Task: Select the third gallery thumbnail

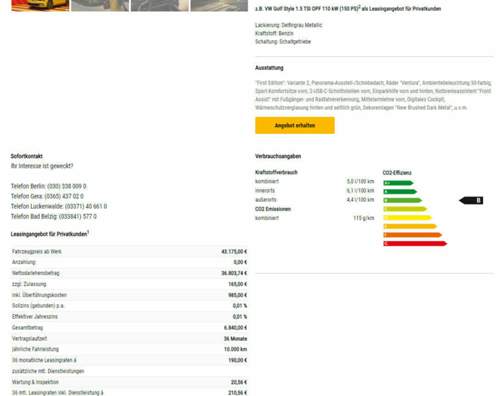Action: point(160,5)
